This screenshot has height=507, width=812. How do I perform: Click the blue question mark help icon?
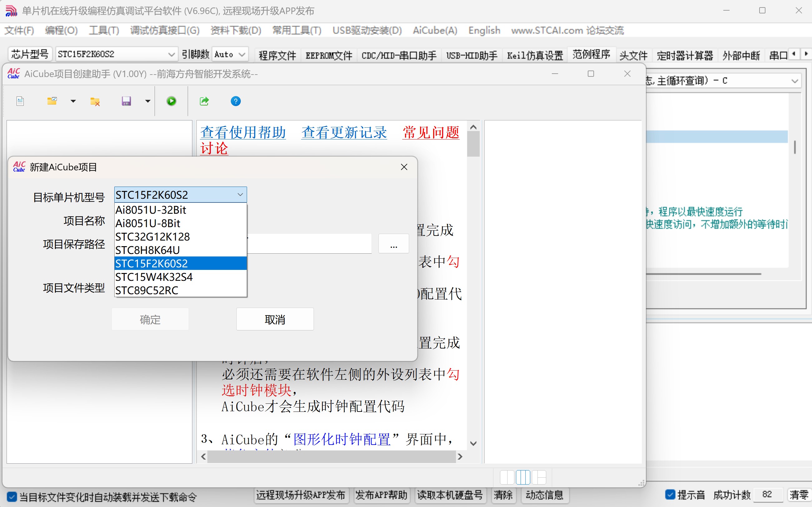click(235, 101)
